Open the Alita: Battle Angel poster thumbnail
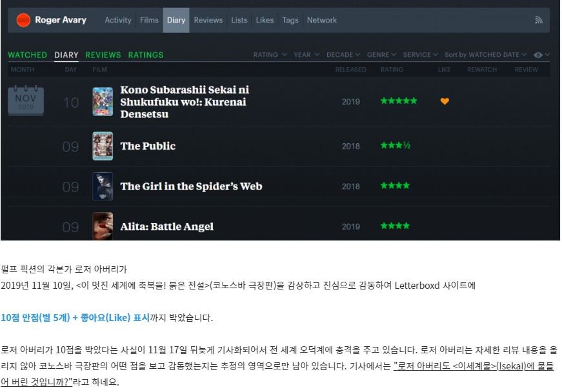Viewport: 562px width, 392px height. [x=103, y=226]
